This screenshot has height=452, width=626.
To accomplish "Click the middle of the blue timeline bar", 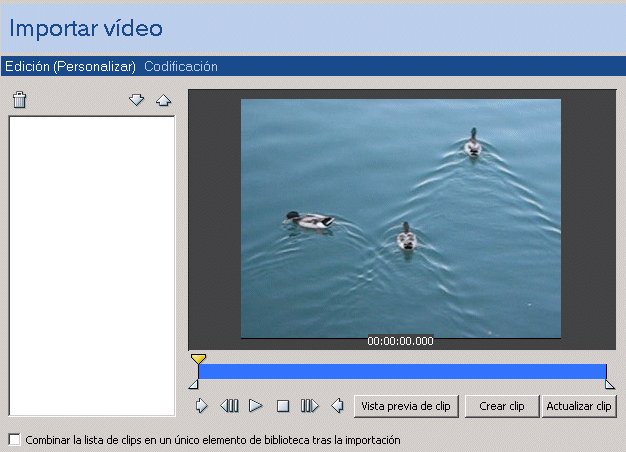I will tap(401, 371).
